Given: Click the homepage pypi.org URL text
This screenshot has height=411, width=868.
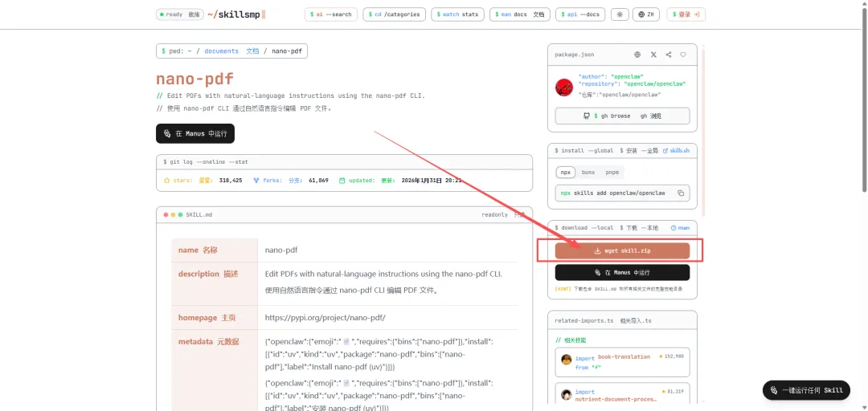Looking at the screenshot, I should [325, 318].
